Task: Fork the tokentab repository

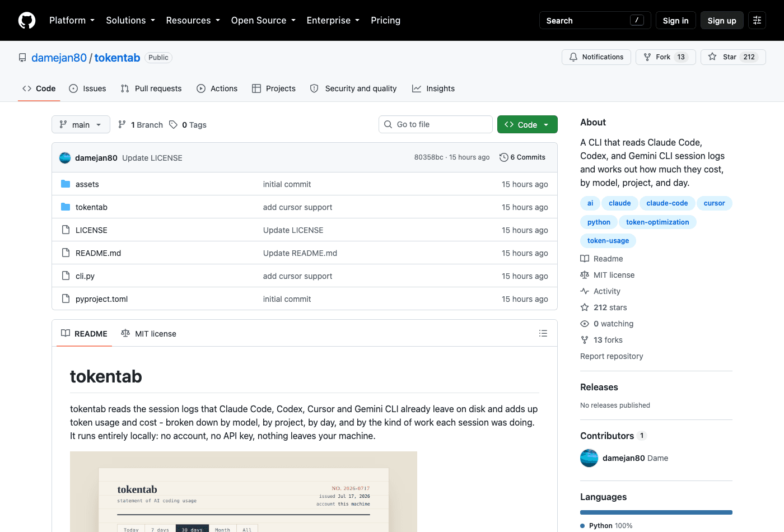Action: 665,57
